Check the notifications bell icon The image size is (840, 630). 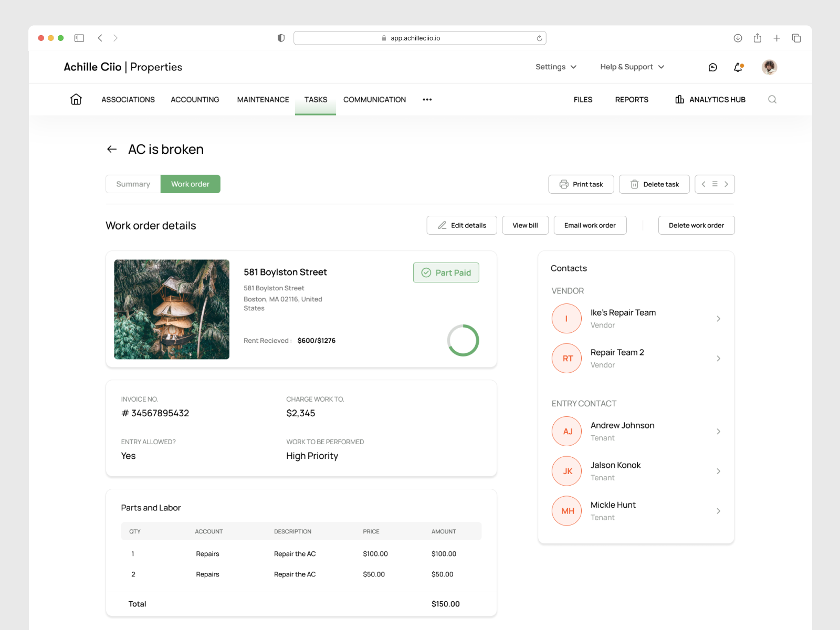738,67
